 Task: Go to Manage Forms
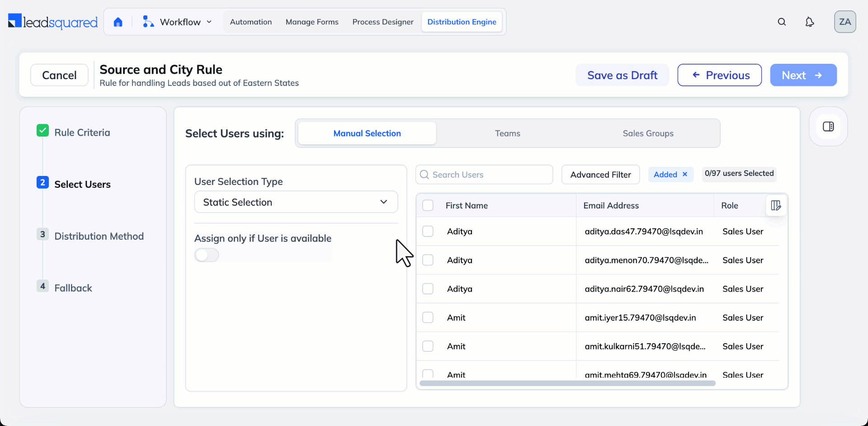312,22
